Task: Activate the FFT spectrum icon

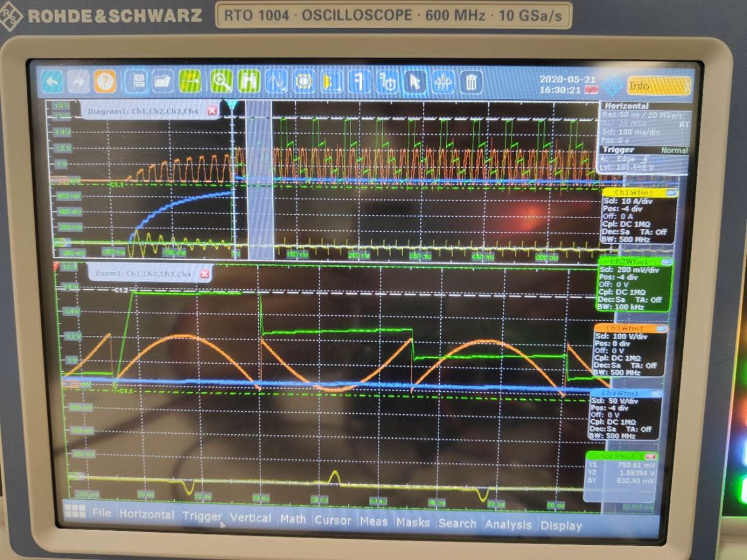Action: tap(443, 82)
